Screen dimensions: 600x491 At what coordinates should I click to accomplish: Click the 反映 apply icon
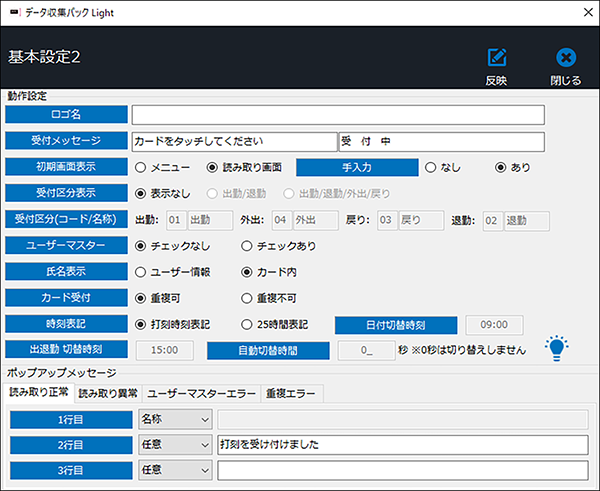(497, 58)
